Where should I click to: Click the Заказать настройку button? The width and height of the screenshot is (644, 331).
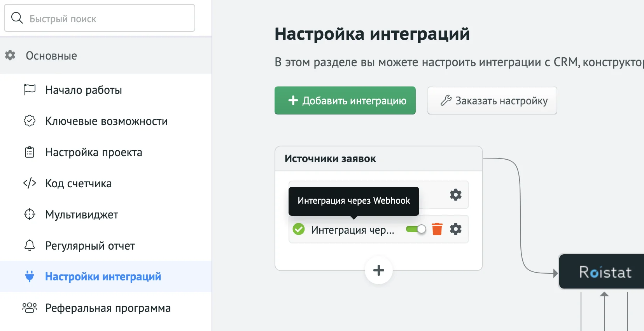click(492, 100)
